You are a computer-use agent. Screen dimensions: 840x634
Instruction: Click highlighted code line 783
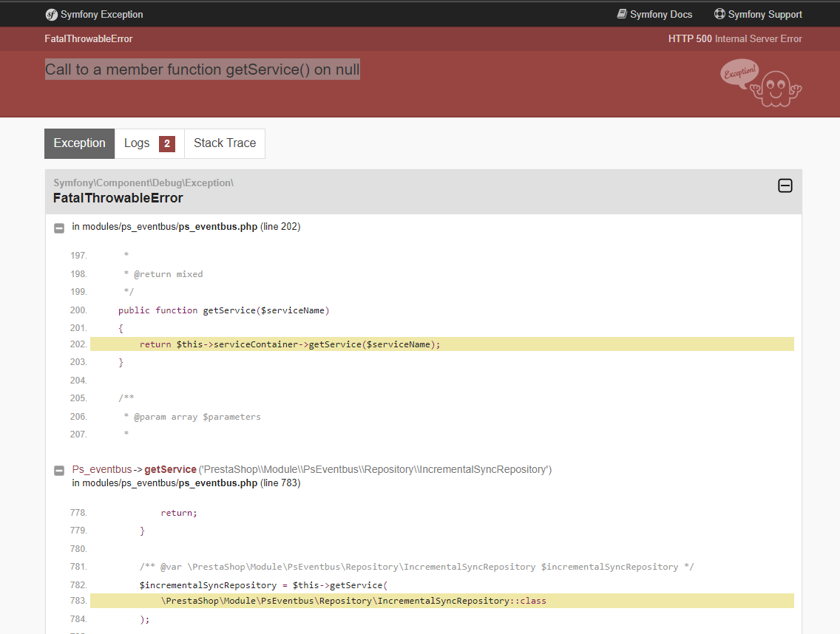pos(442,601)
